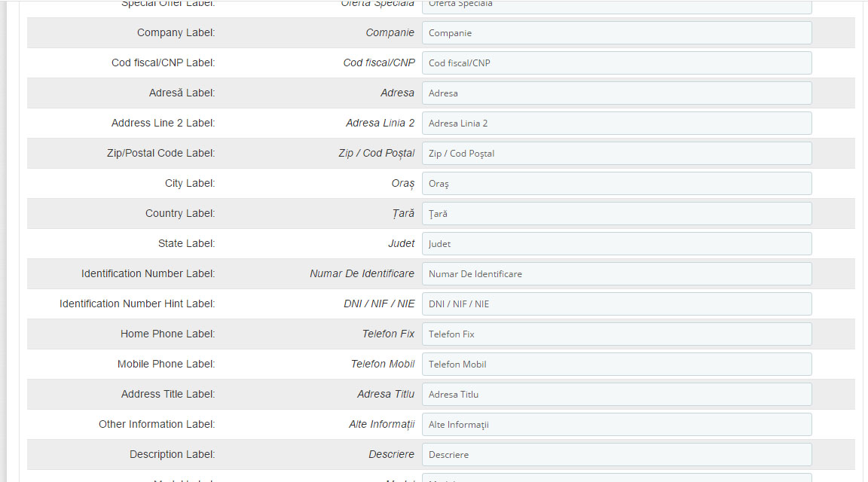Focus the Other Information Label input field
The width and height of the screenshot is (868, 482).
tap(616, 425)
